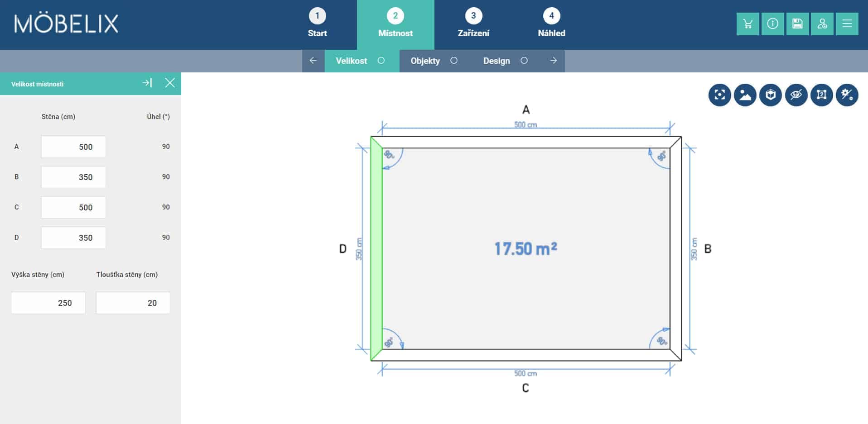The width and height of the screenshot is (868, 424).
Task: Click wall label A above the plan
Action: [x=526, y=110]
